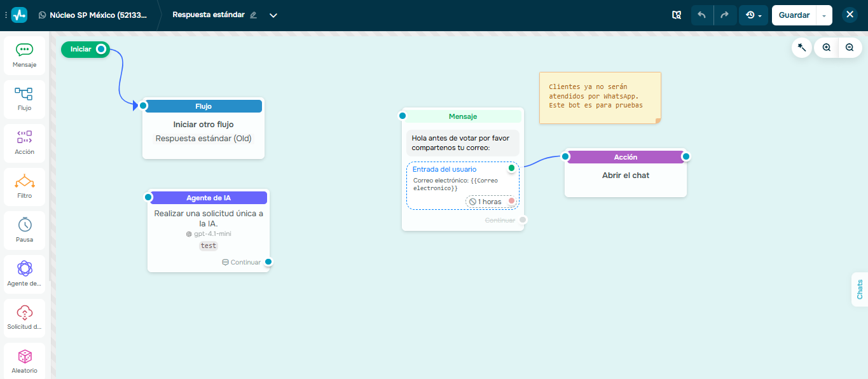
Task: Add a Flujo block from sidebar
Action: click(24, 100)
